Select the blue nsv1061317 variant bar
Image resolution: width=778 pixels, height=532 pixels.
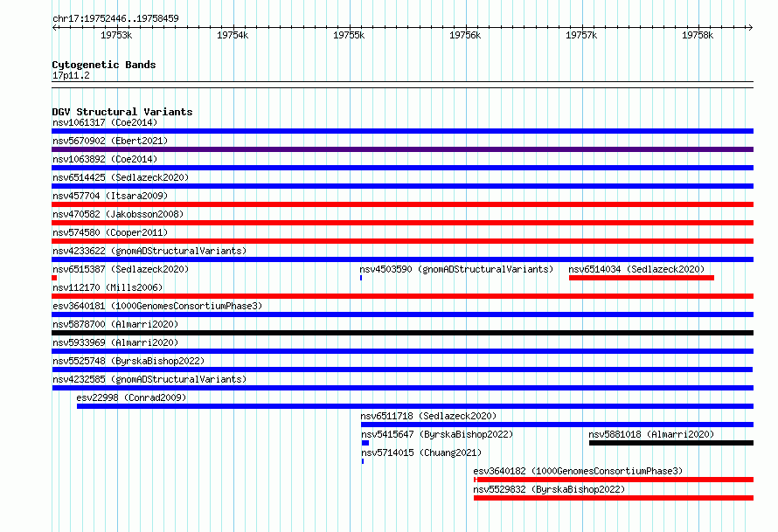(402, 131)
